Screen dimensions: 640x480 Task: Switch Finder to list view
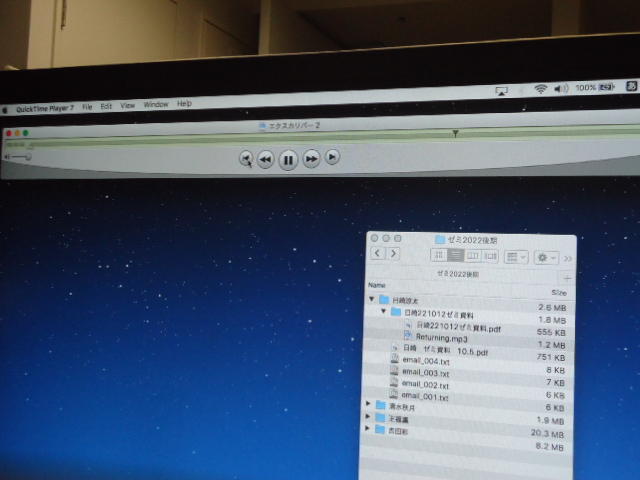(x=456, y=256)
